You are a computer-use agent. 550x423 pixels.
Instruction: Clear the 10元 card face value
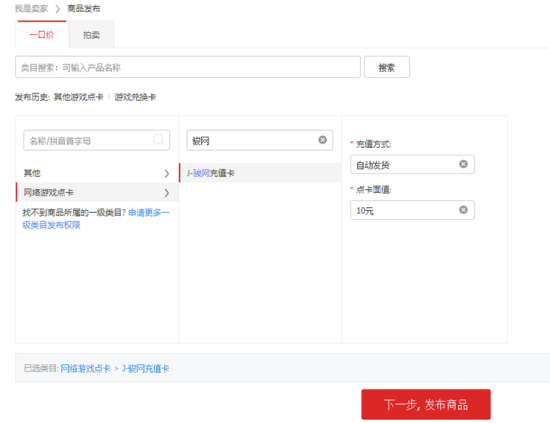click(463, 209)
